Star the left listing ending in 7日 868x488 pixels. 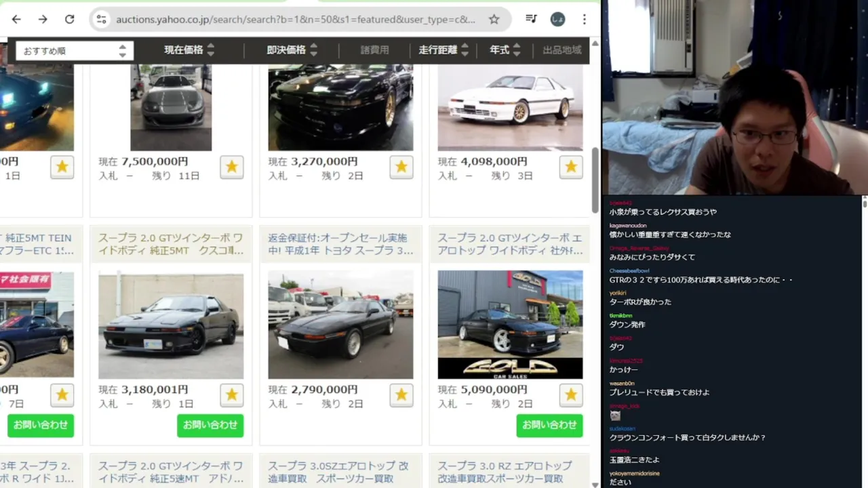click(x=62, y=395)
